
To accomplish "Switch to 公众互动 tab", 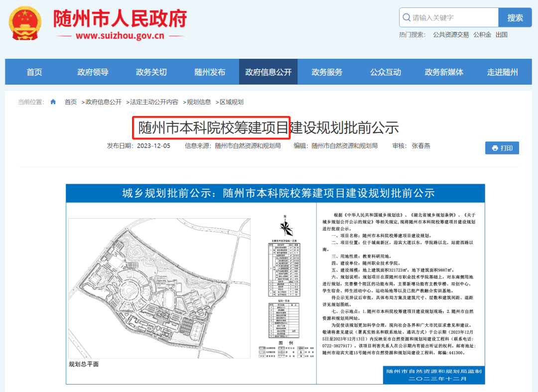I will coord(386,72).
